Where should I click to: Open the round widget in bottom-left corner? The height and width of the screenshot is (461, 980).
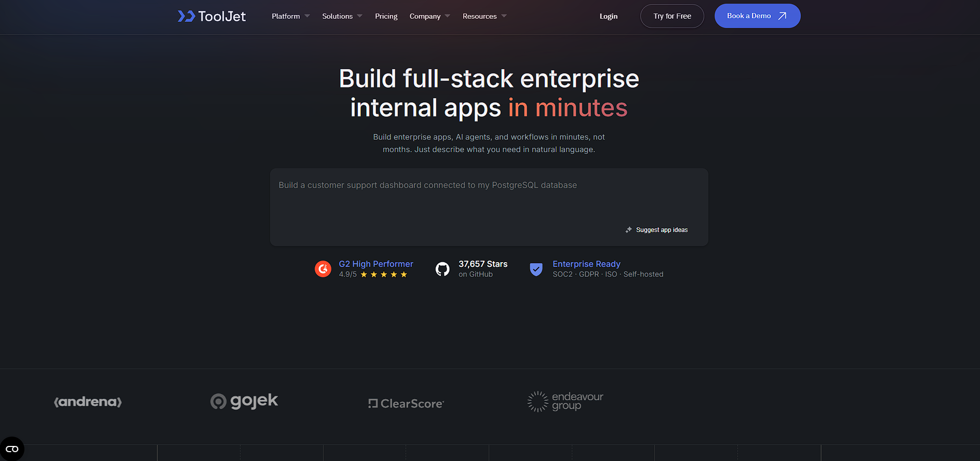point(11,449)
